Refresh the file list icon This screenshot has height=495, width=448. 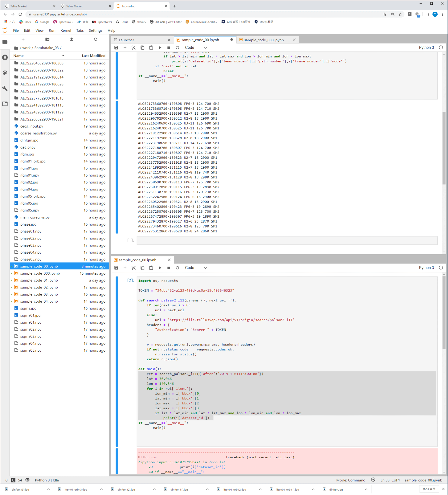(x=96, y=39)
